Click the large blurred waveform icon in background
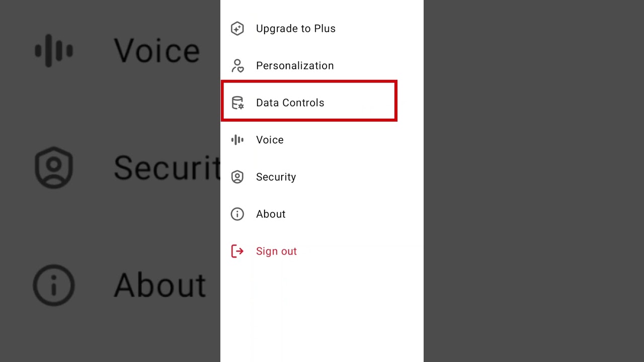The width and height of the screenshot is (644, 362). [x=54, y=51]
